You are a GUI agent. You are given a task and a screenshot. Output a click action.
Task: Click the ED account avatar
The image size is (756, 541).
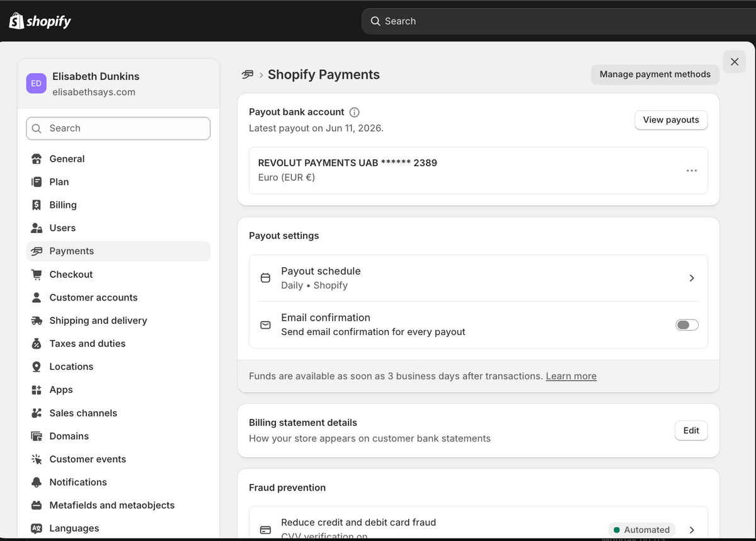(x=37, y=83)
